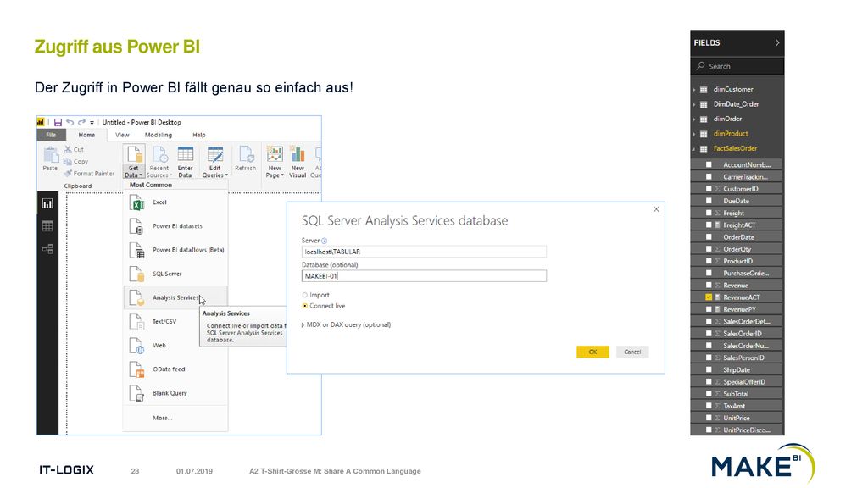The width and height of the screenshot is (868, 488).
Task: Choose Analysis Services source
Action: pyautogui.click(x=175, y=297)
